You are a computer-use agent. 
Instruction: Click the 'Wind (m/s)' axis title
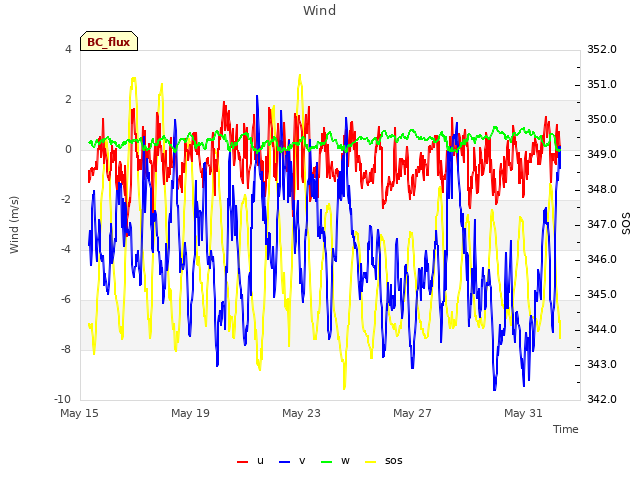14,225
